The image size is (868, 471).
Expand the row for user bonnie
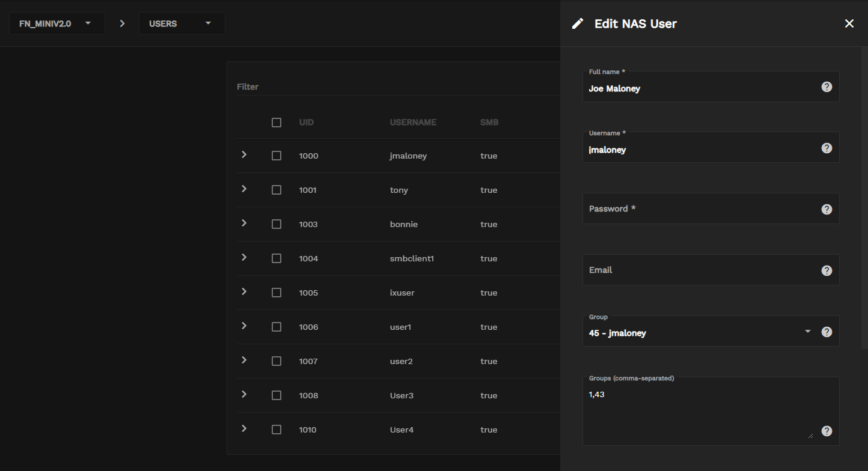[244, 223]
